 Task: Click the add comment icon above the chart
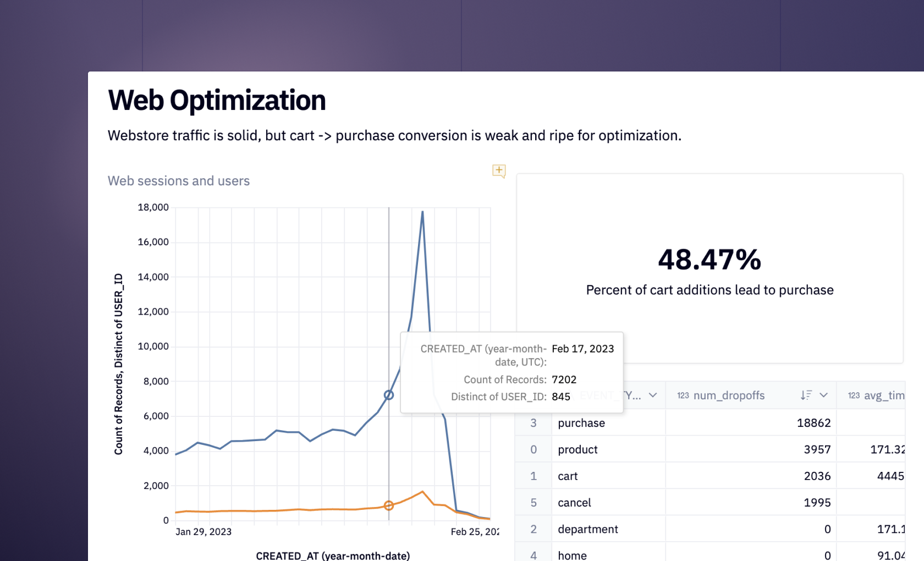click(499, 171)
